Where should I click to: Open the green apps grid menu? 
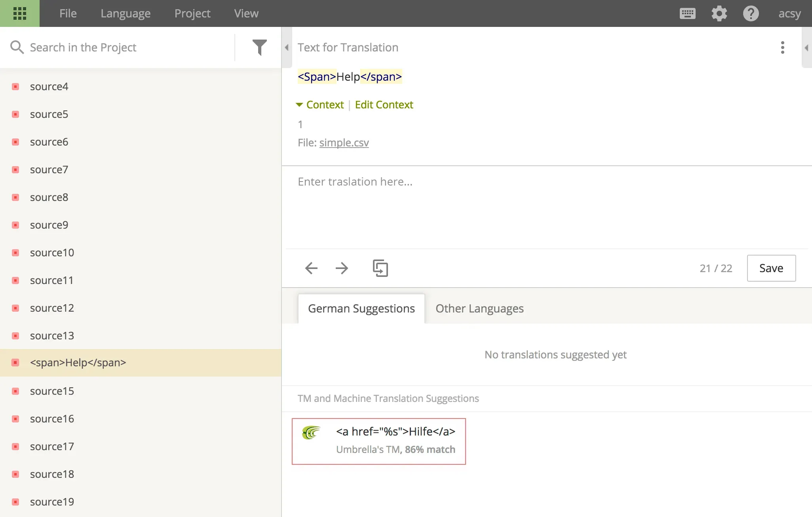coord(20,13)
